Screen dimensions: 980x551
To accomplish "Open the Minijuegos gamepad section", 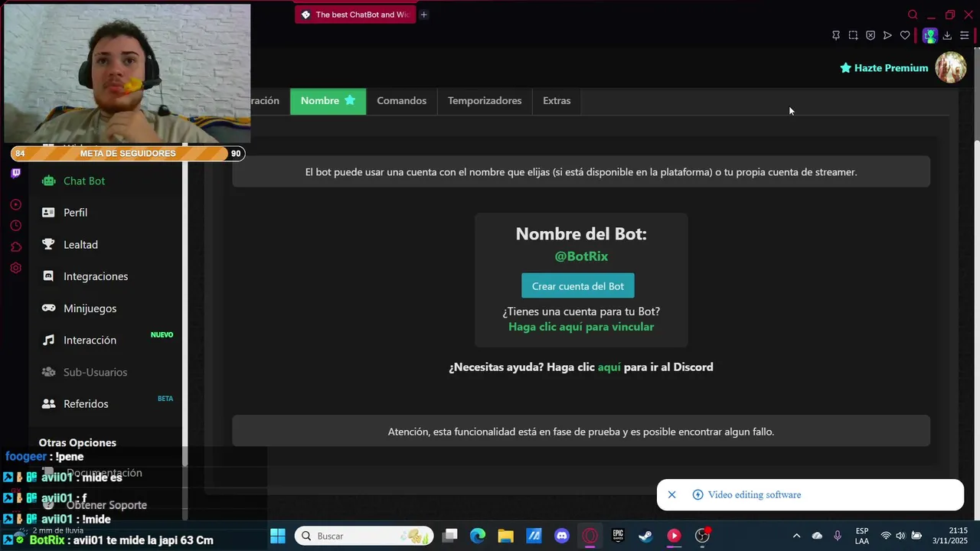I will point(106,308).
